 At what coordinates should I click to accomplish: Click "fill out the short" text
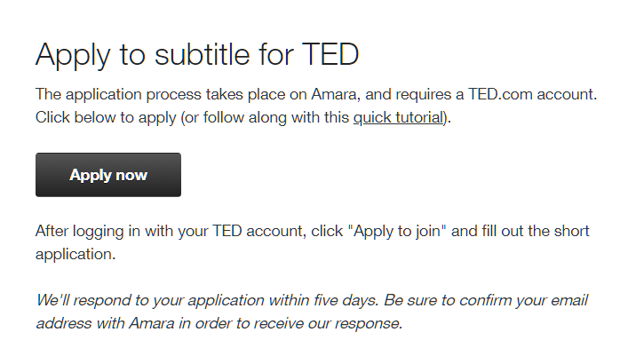(536, 231)
